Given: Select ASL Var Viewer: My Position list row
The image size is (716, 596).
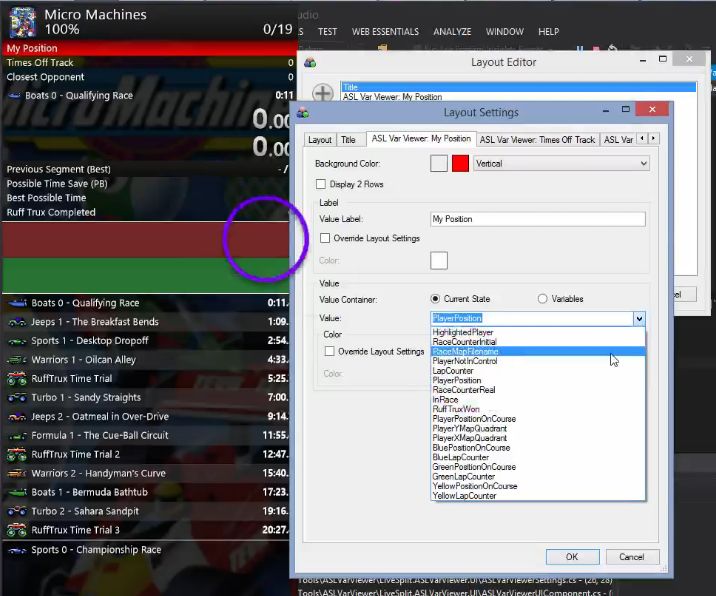Looking at the screenshot, I should coord(518,97).
